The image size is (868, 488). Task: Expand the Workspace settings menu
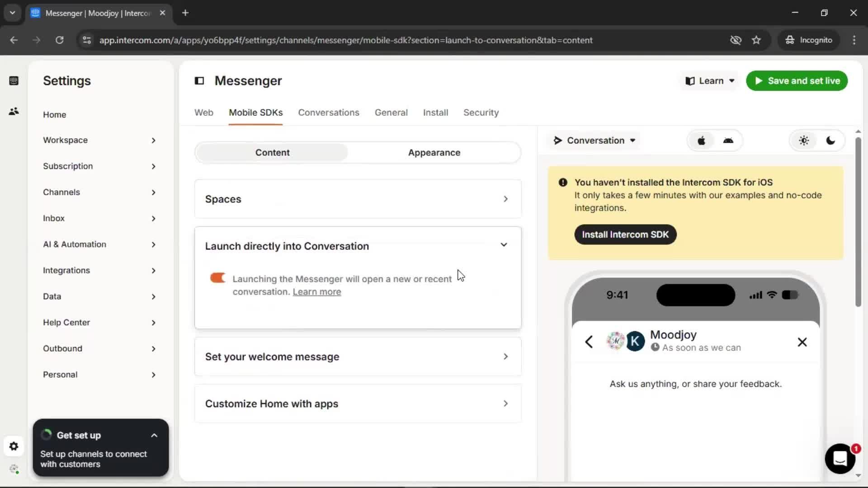coord(99,141)
